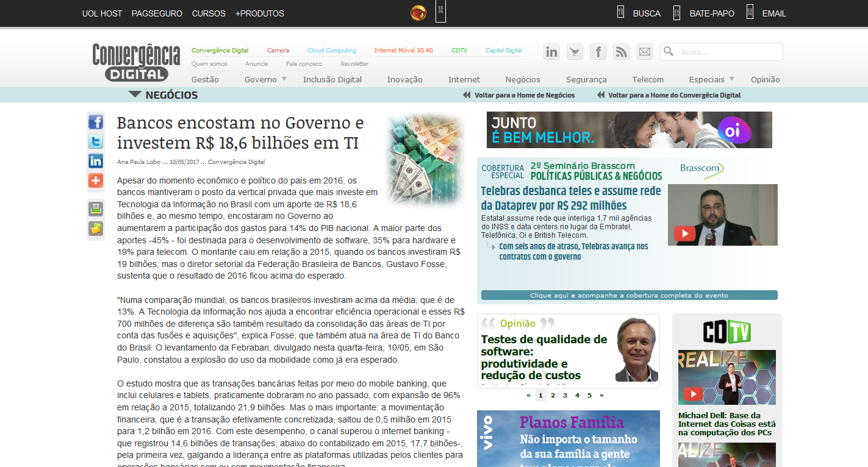Share article on Facebook sidebar icon

pos(96,123)
